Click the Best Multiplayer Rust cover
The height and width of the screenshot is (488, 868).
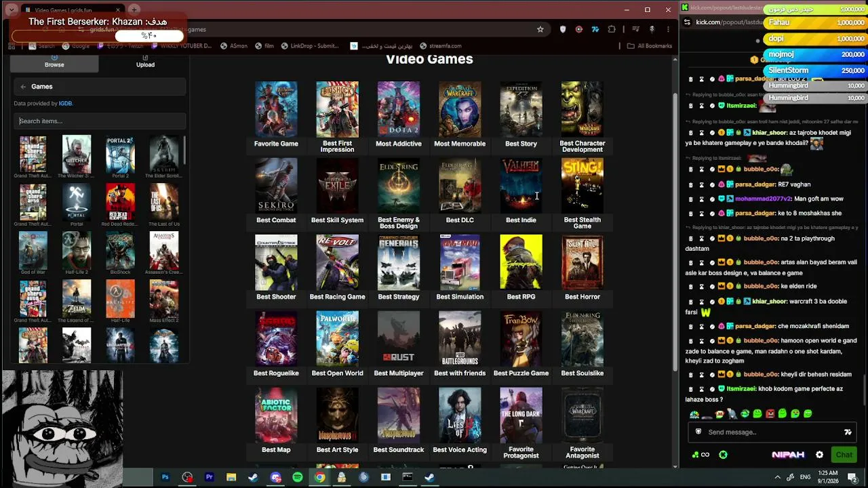[x=399, y=339]
